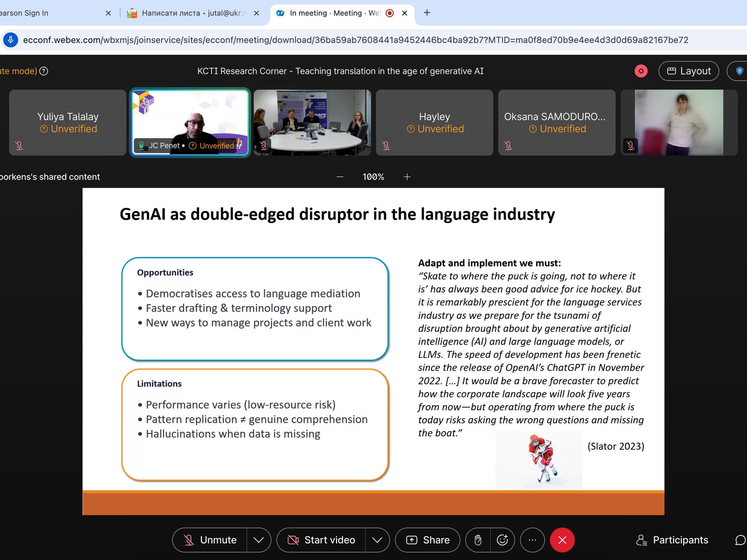This screenshot has height=560, width=747.
Task: Open the more options ellipsis button
Action: 532,540
